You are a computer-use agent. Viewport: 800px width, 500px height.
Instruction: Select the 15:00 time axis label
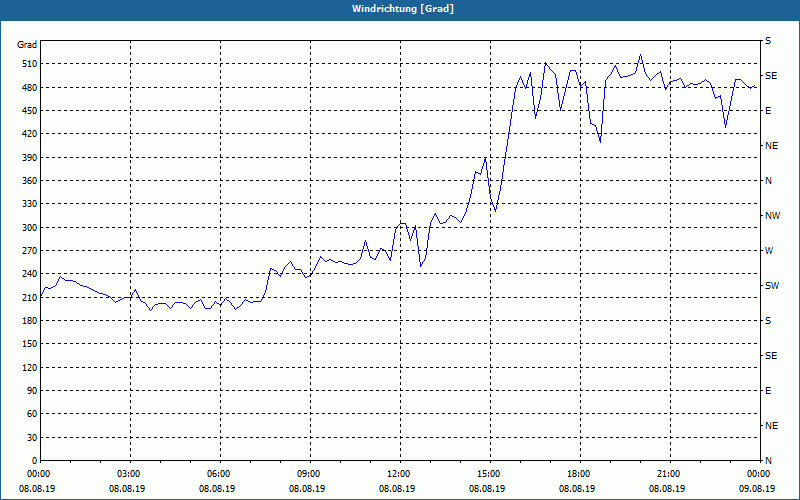490,473
